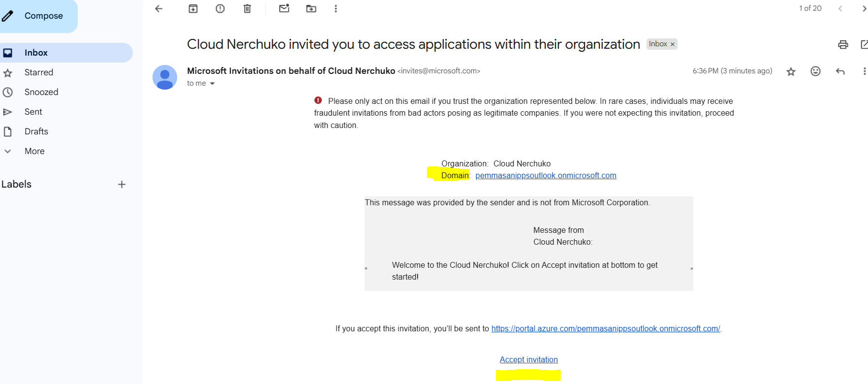Report this message as spam

point(220,8)
